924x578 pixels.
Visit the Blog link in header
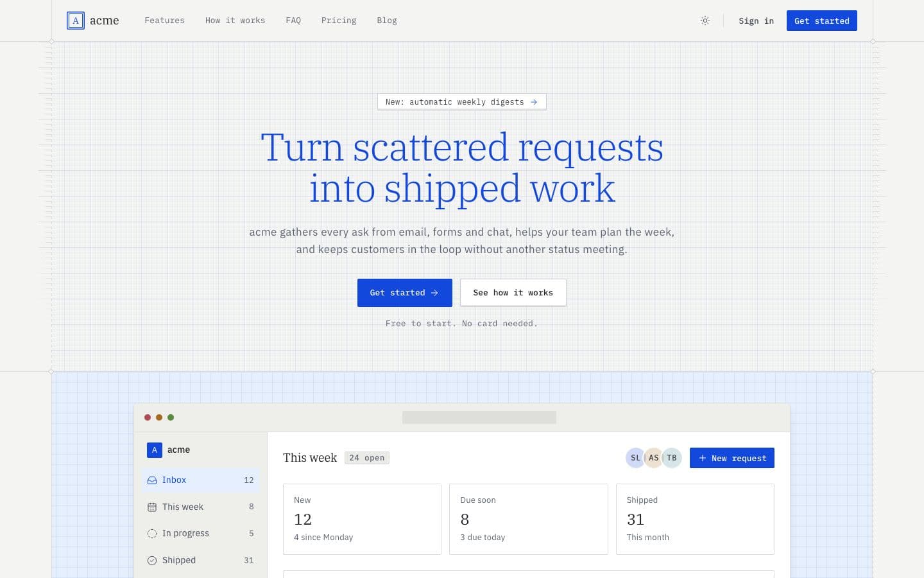pyautogui.click(x=387, y=21)
